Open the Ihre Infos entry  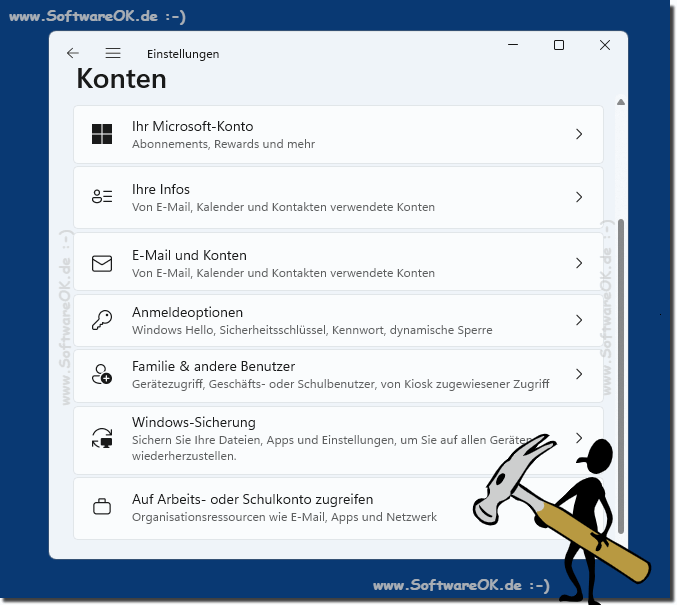(338, 197)
